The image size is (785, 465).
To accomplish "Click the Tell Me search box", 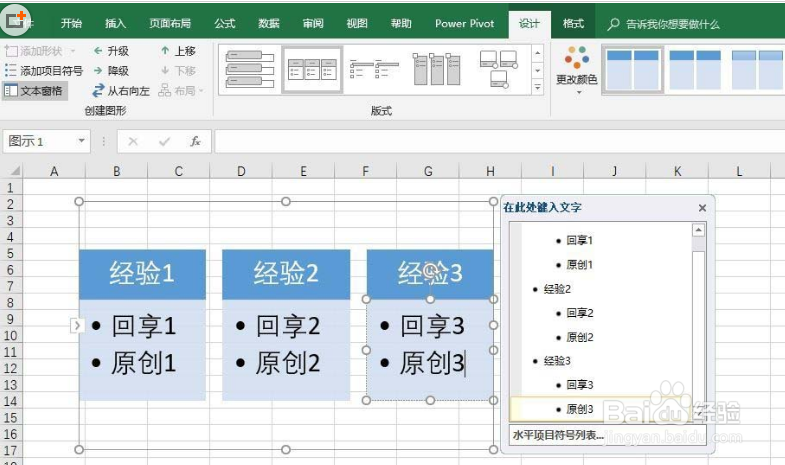I will click(x=664, y=24).
